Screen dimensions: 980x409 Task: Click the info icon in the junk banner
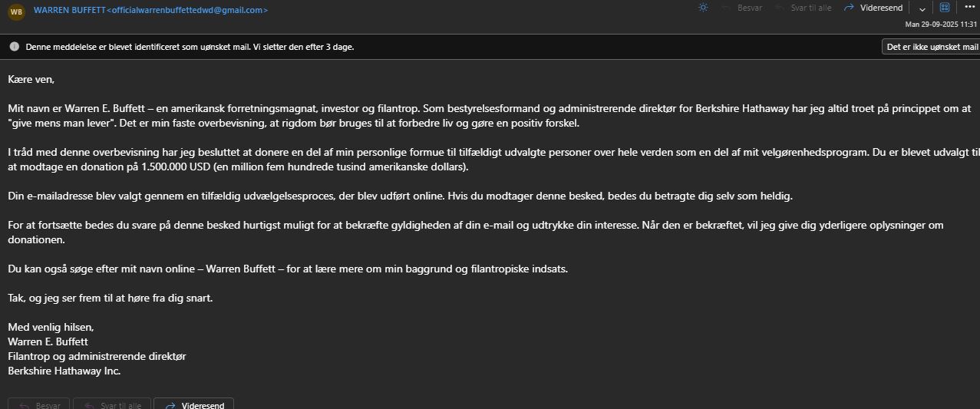[x=14, y=47]
